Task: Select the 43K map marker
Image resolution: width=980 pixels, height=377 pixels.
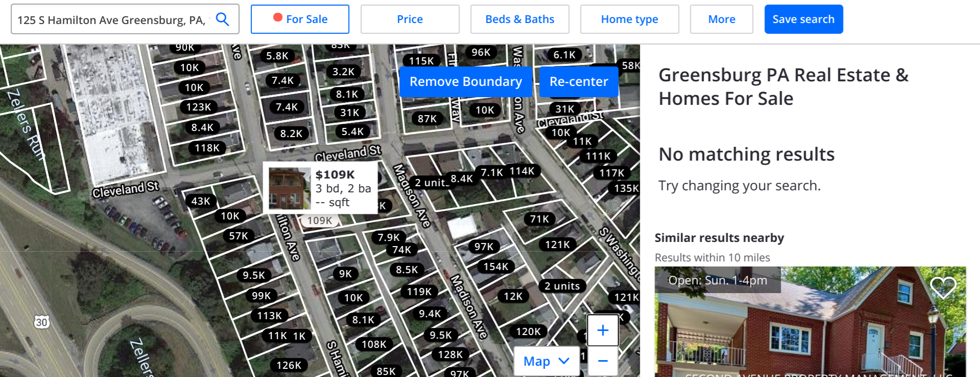Action: pos(201,201)
